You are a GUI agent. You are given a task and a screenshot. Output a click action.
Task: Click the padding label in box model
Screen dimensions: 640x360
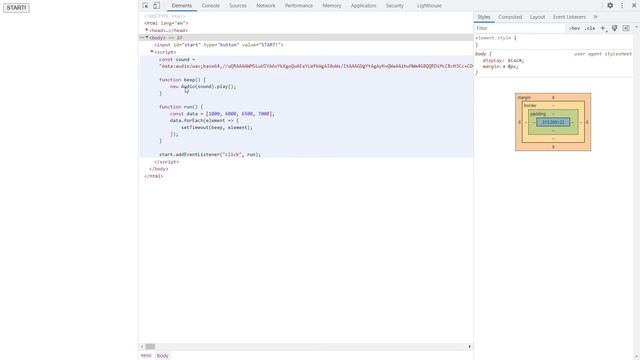pos(538,114)
